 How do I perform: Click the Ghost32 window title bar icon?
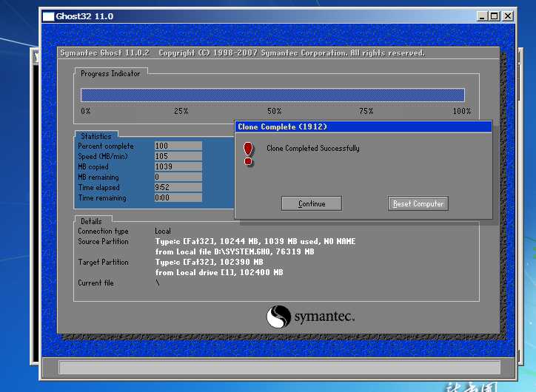48,16
